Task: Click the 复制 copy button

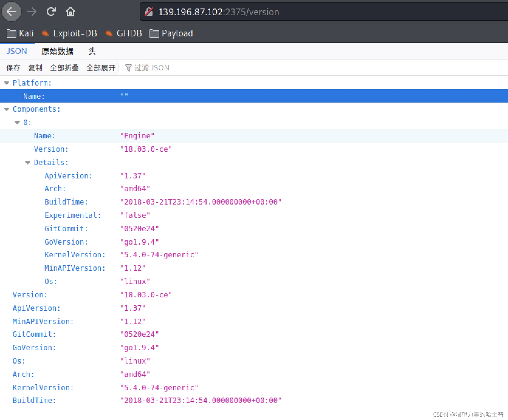Action: 35,68
